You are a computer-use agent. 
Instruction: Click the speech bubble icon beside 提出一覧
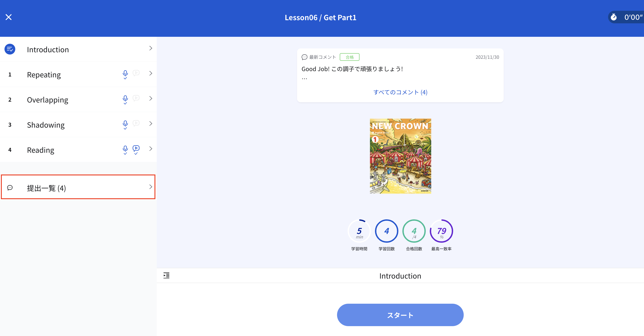point(10,188)
